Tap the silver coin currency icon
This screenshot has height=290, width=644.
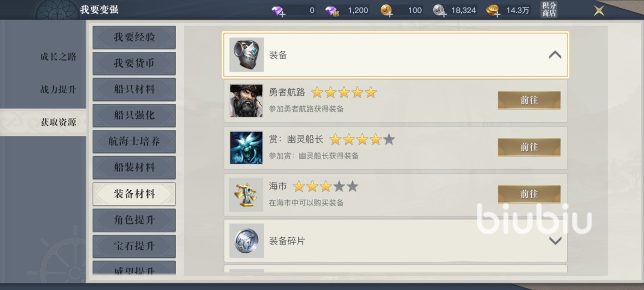tap(440, 11)
